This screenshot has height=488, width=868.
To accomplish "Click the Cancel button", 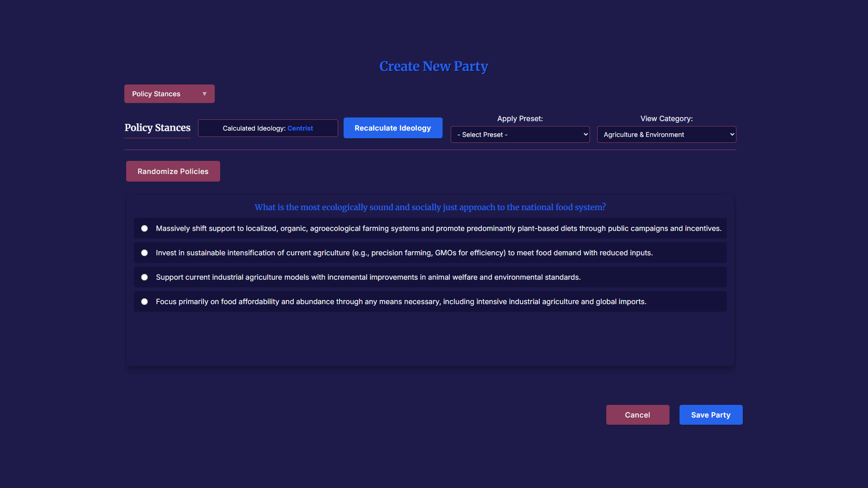I will [x=637, y=415].
